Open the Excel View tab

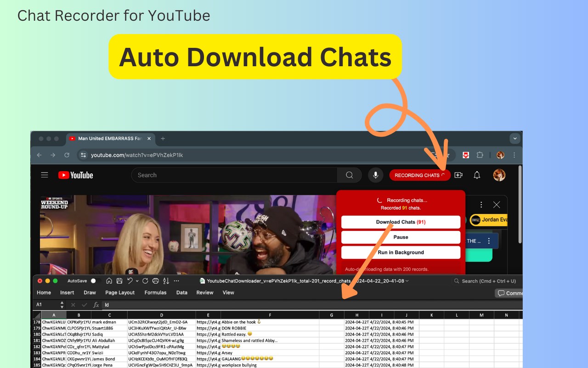click(228, 293)
